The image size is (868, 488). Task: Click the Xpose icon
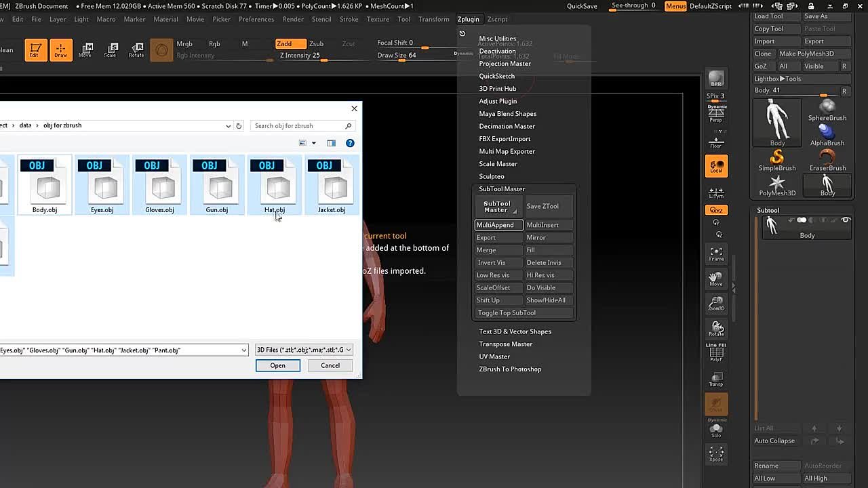pos(716,454)
